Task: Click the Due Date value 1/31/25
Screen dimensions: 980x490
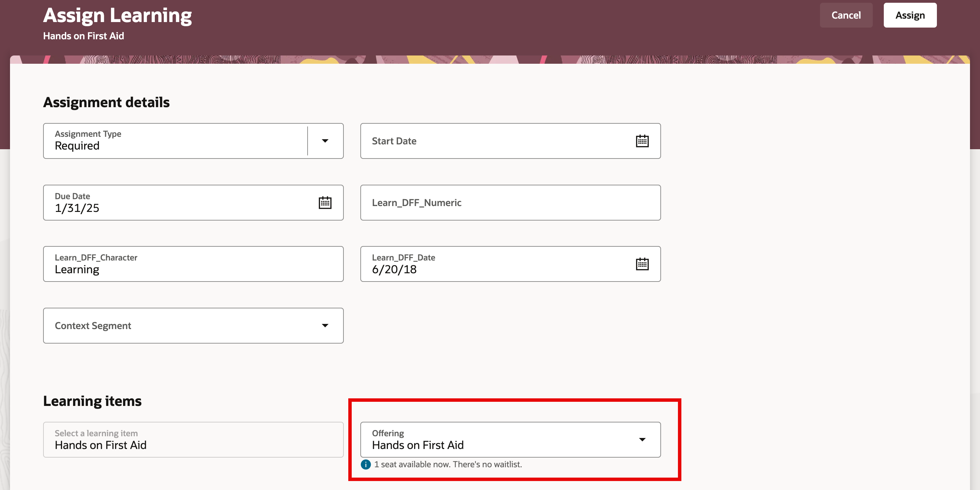Action: click(77, 208)
